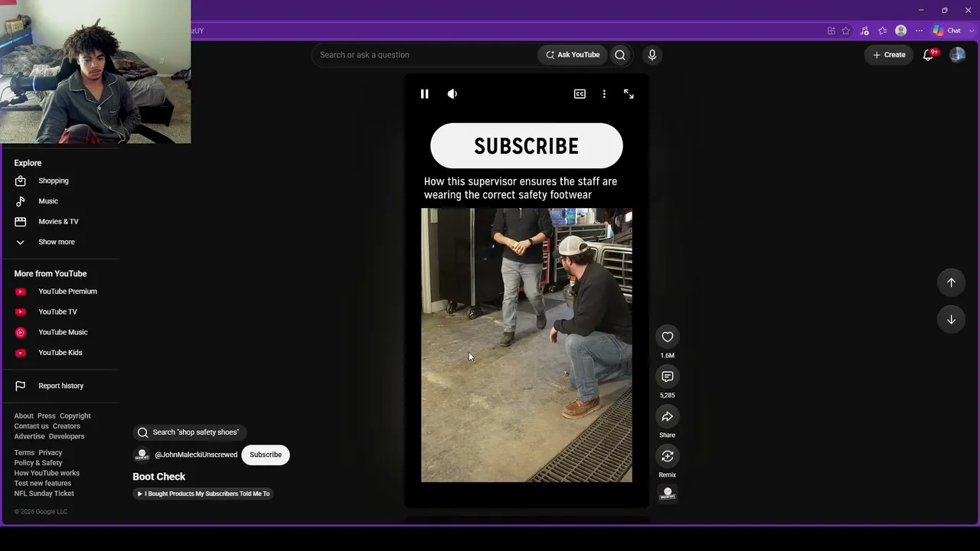Toggle closed captions with the CC icon
This screenshot has height=551, width=980.
580,94
